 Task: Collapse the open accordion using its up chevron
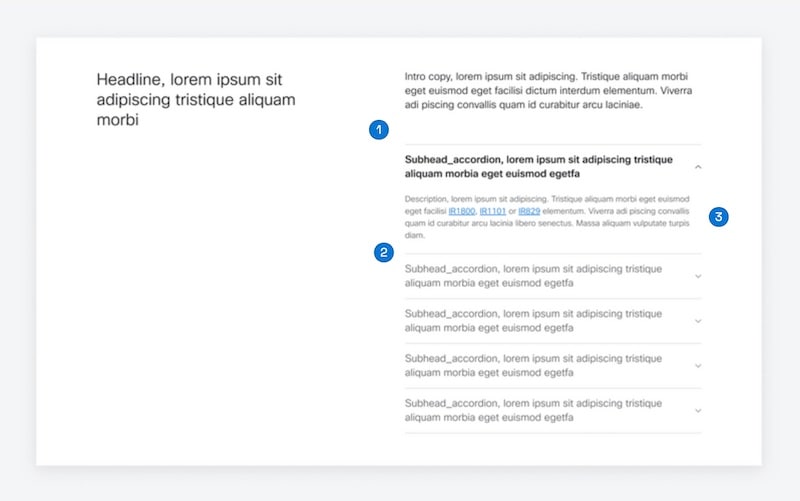698,167
